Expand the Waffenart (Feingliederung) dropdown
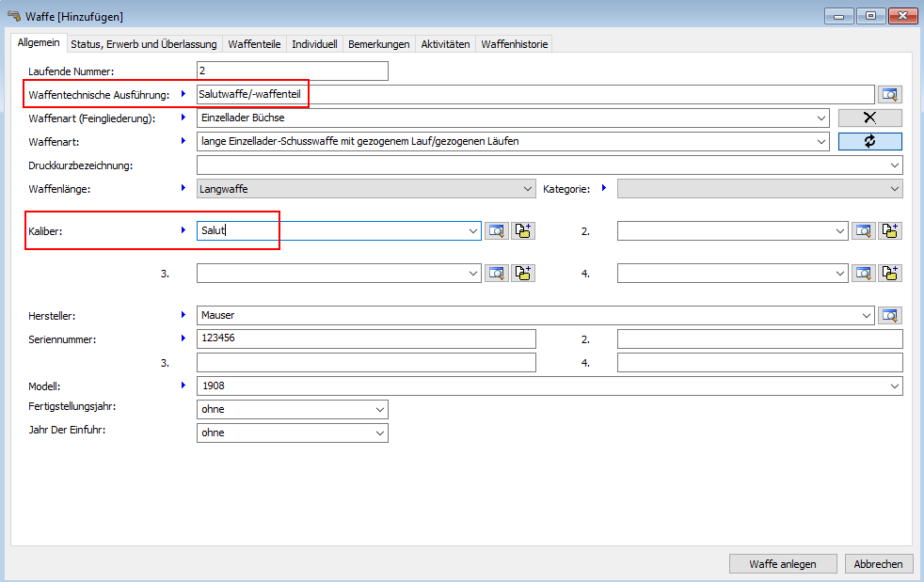Screen dimensions: 924x582 (x=822, y=118)
